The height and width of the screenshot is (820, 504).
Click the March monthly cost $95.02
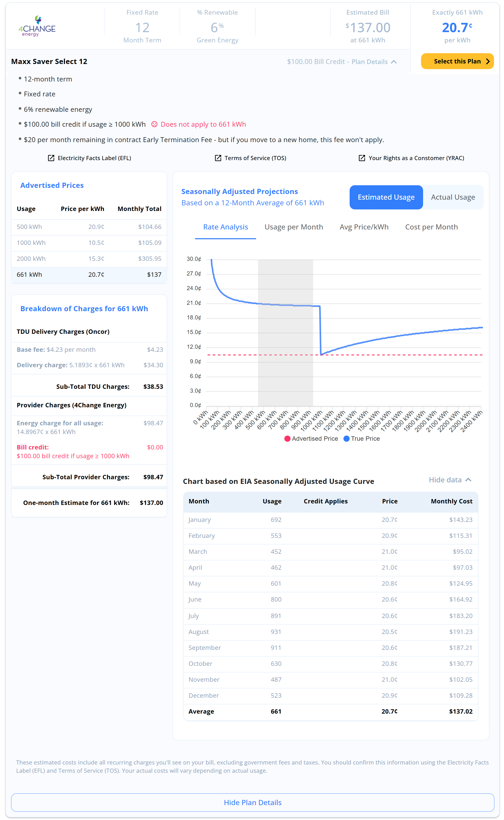[463, 551]
